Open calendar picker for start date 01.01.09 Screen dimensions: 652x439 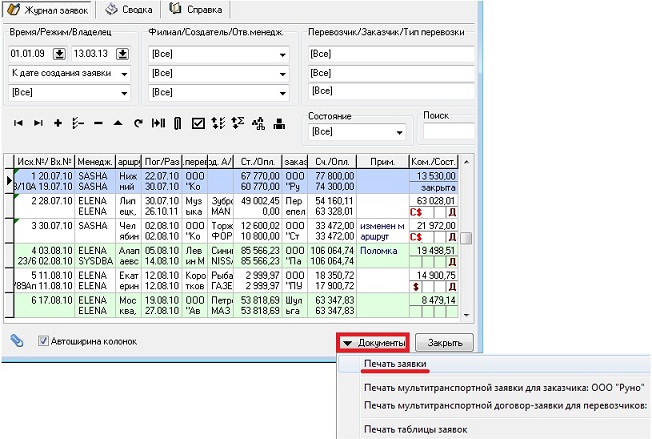[x=60, y=54]
